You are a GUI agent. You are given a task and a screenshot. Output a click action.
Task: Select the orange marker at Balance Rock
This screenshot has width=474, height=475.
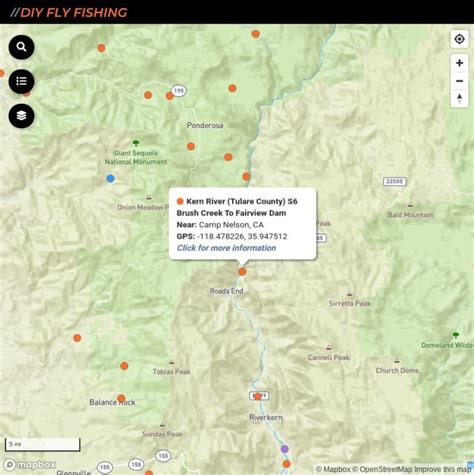pos(121,398)
